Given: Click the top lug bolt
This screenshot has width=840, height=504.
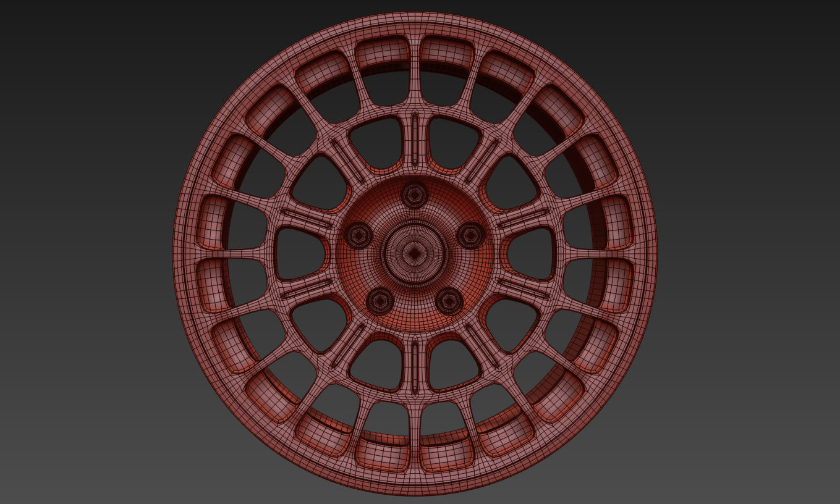Looking at the screenshot, I should (x=413, y=196).
